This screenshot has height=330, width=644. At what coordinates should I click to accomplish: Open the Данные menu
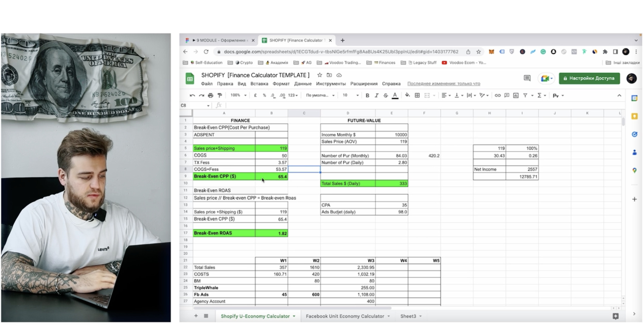(303, 84)
